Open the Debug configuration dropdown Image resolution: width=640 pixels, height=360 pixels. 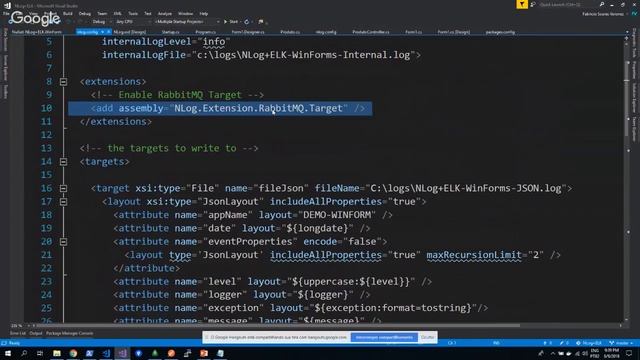click(x=101, y=22)
